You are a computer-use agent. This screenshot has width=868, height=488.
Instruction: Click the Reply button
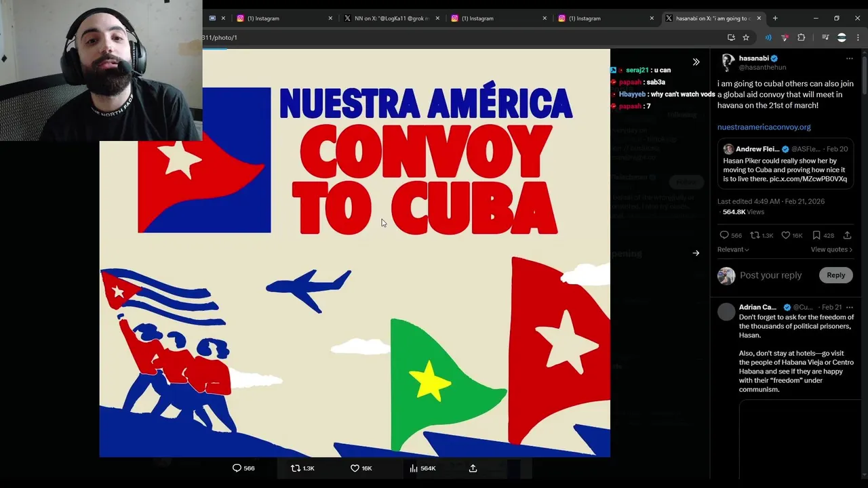tap(835, 275)
